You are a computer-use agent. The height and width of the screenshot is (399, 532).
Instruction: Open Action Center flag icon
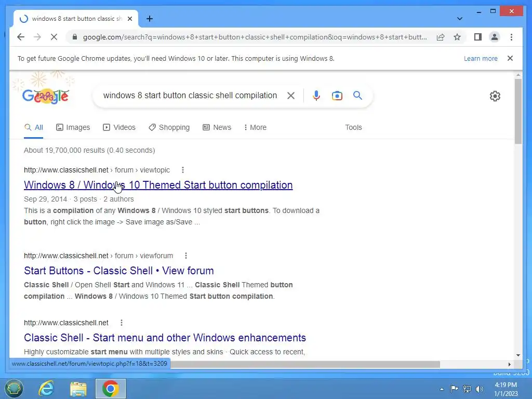tap(454, 389)
